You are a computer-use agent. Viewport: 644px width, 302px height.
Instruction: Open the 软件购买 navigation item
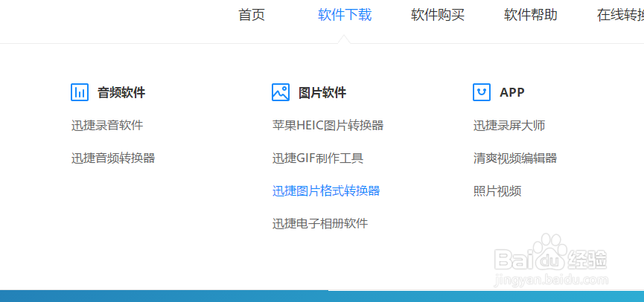(438, 15)
